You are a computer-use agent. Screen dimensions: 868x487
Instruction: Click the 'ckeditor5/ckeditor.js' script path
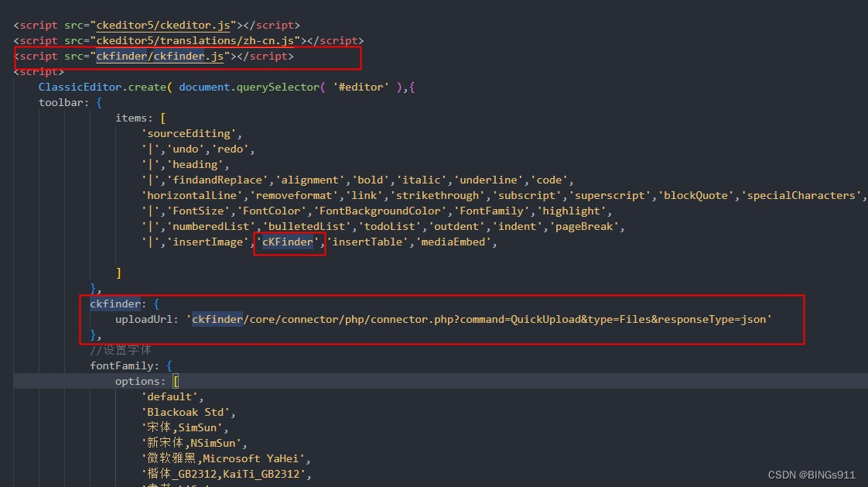click(x=163, y=25)
